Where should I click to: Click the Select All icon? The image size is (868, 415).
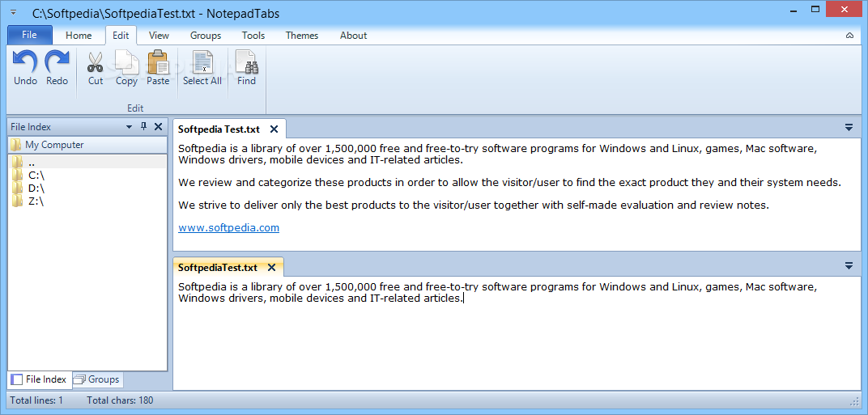[x=202, y=62]
